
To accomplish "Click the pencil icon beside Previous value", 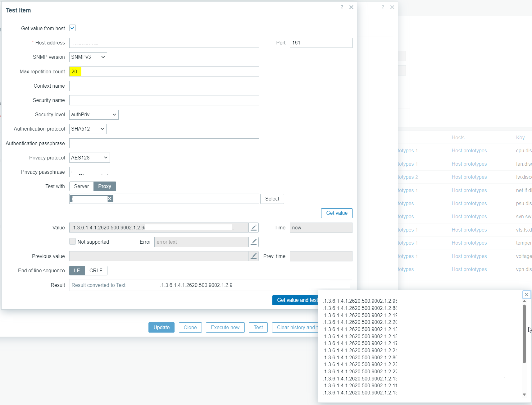I will (x=253, y=256).
